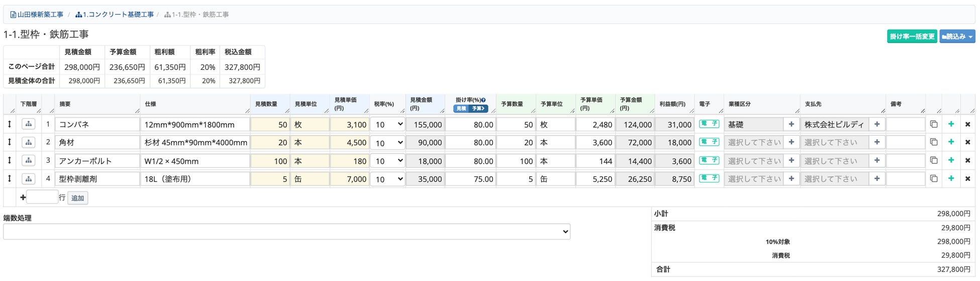
Task: Expand the 端数処理 dropdown
Action: tap(286, 231)
